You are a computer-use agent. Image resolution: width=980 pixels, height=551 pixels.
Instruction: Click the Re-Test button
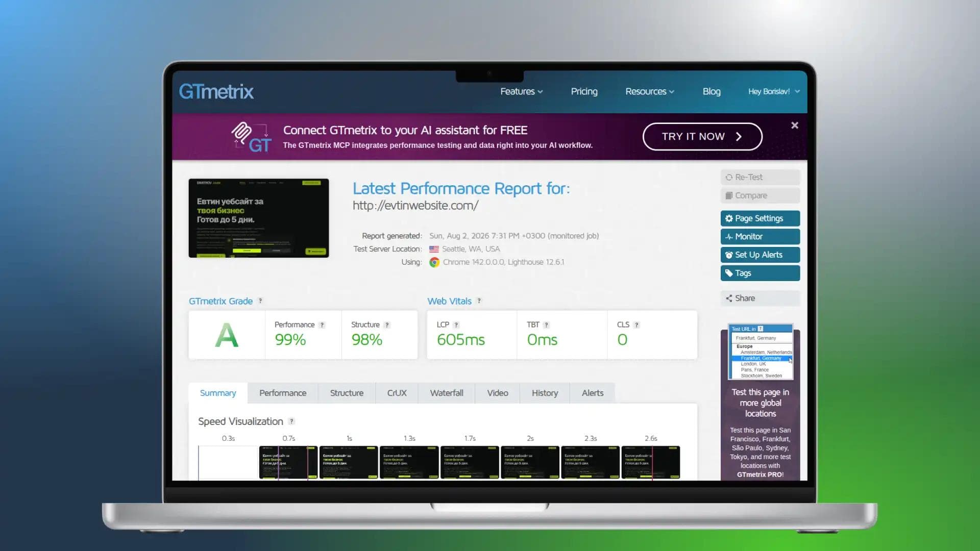(x=760, y=177)
